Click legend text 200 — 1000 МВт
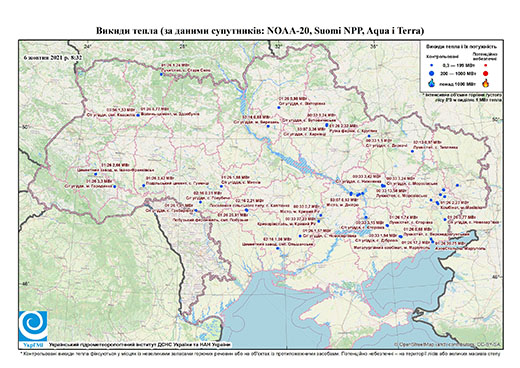Viewport: 520px width, 368px height. click(x=459, y=73)
